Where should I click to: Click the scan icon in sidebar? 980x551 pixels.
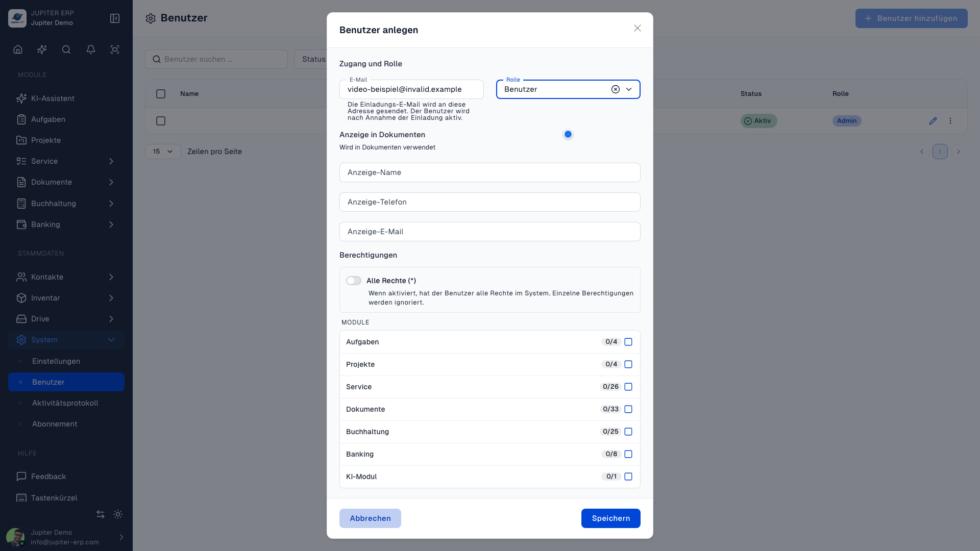point(115,49)
